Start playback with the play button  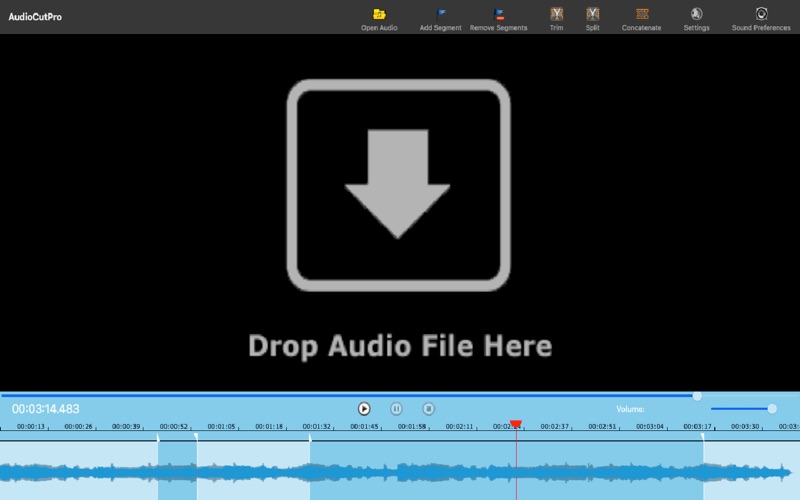pos(364,409)
